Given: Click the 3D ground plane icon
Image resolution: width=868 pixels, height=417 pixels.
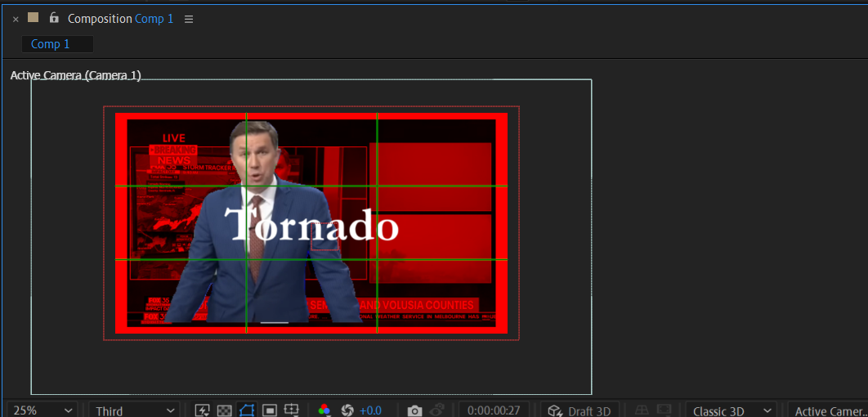Looking at the screenshot, I should (642, 410).
